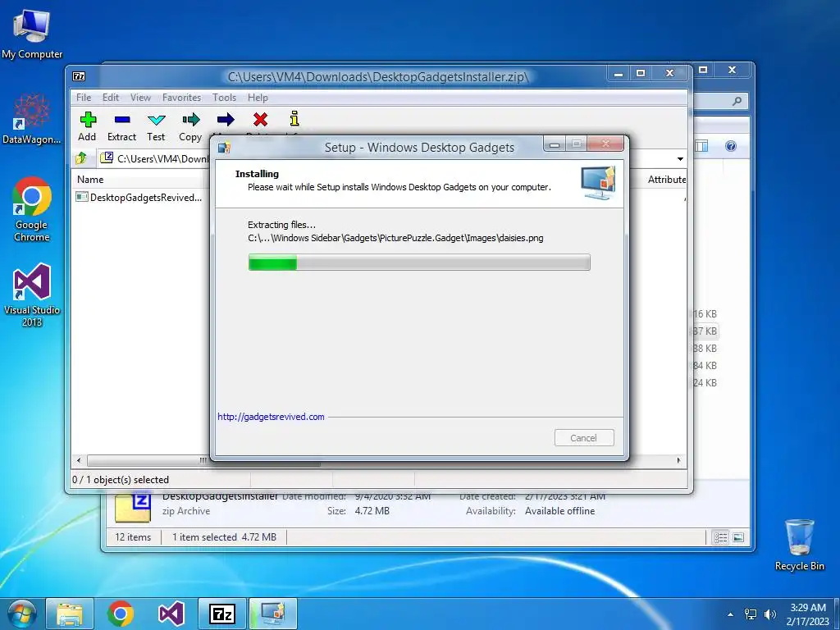The image size is (840, 630).
Task: Click the Explorer help question mark icon
Action: pos(731,146)
